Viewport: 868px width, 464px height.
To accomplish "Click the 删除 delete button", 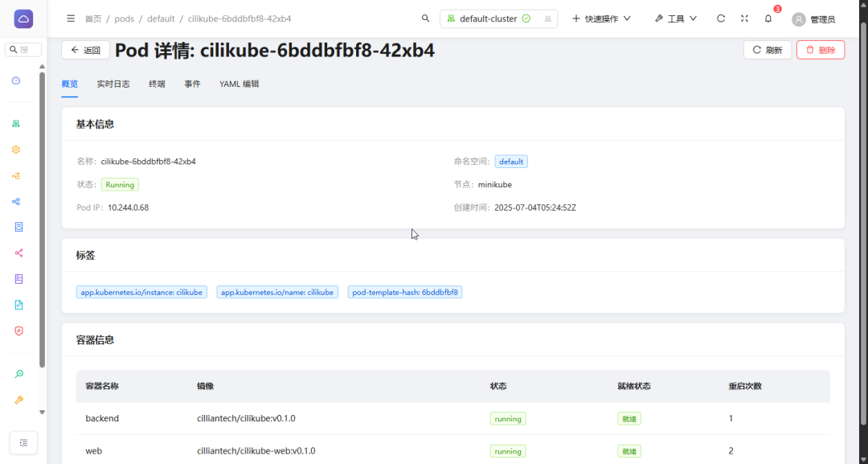I will pos(820,49).
